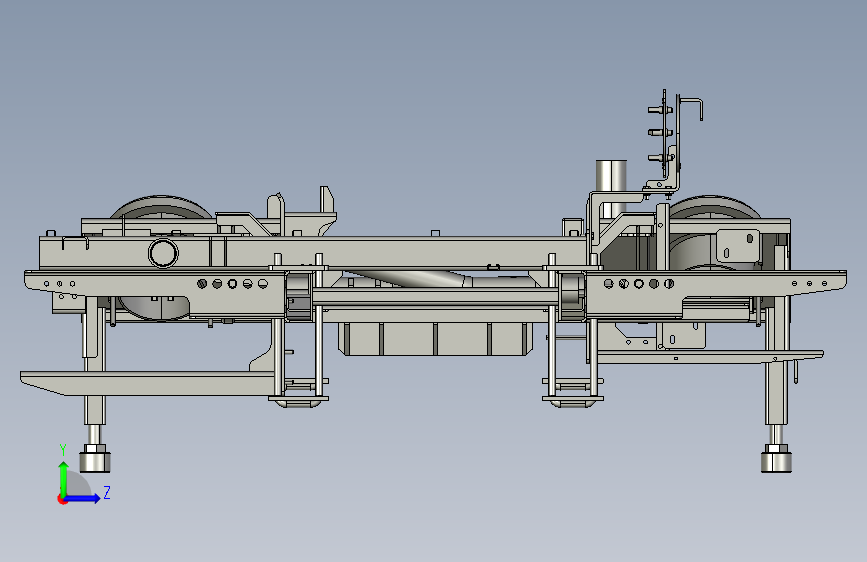Click the red X axis origin dot

tap(61, 499)
